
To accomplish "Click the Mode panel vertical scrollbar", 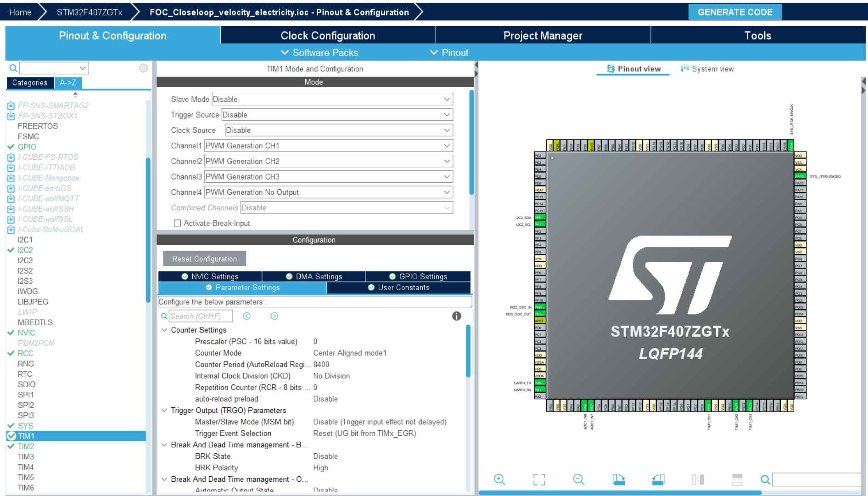I will tap(471, 142).
